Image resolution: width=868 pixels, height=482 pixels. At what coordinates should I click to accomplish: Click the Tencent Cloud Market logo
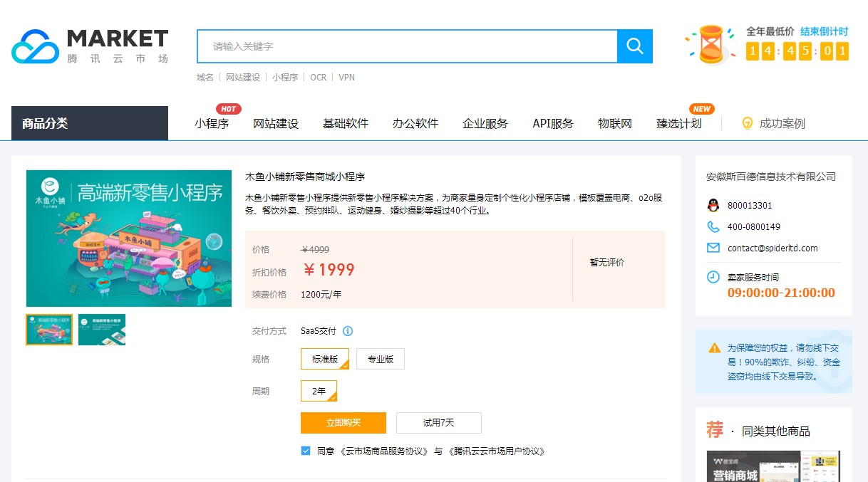tap(90, 46)
